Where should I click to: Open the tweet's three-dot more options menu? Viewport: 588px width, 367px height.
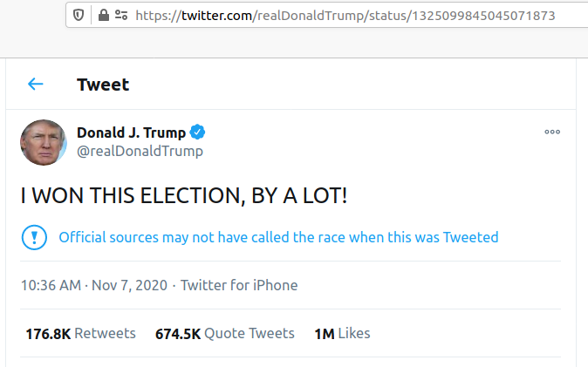click(x=552, y=132)
